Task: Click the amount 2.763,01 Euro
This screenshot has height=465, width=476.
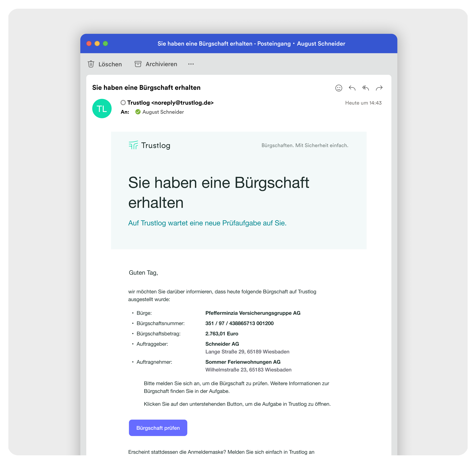Action: coord(222,333)
